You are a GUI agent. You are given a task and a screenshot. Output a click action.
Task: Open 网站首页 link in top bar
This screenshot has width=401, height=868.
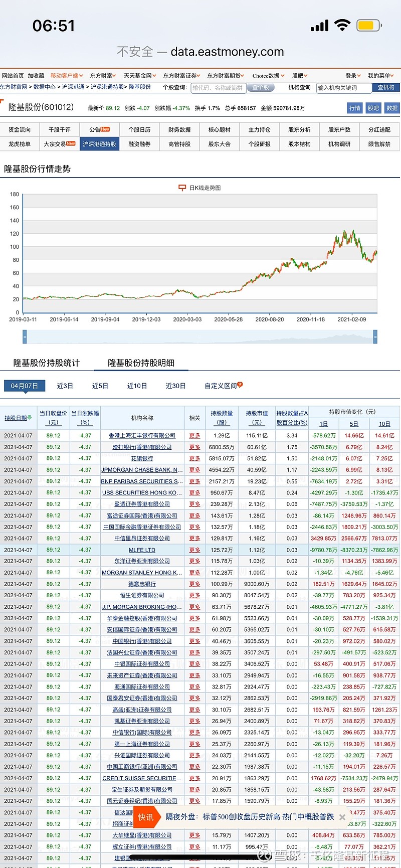(13, 76)
